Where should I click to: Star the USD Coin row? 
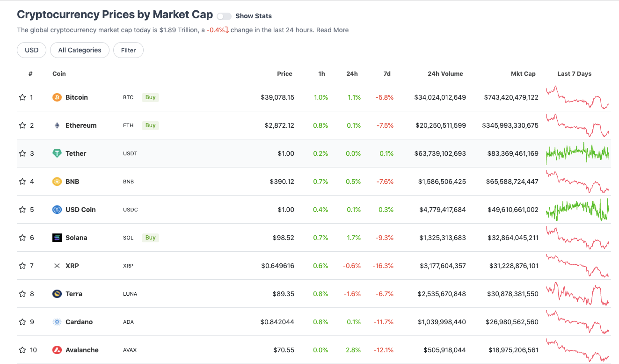tap(22, 210)
